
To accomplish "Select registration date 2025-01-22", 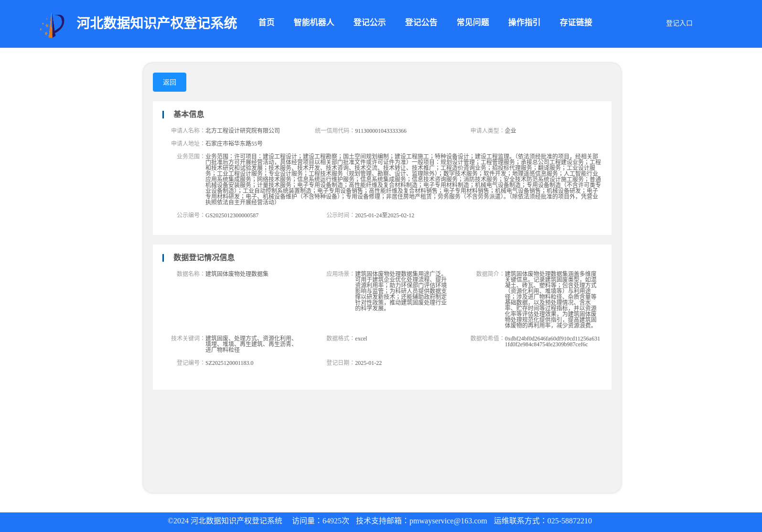I will (368, 363).
